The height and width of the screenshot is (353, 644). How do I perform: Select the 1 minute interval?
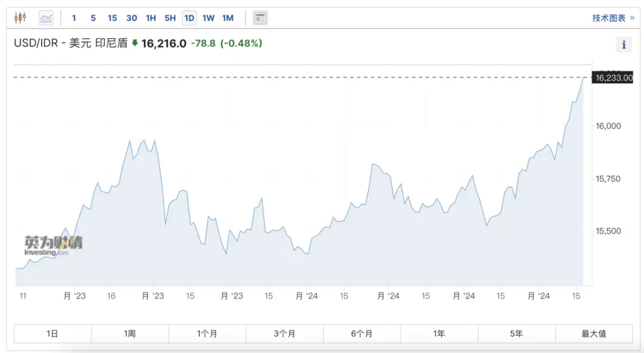click(74, 18)
